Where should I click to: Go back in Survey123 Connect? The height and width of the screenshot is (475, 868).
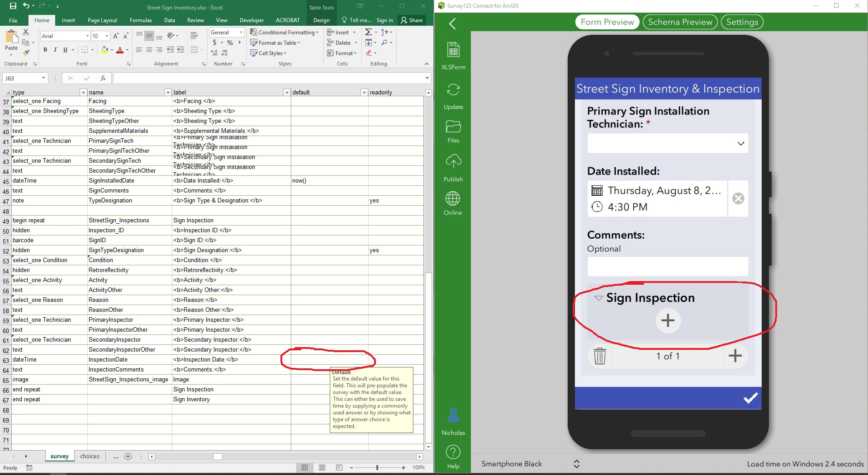[x=452, y=24]
